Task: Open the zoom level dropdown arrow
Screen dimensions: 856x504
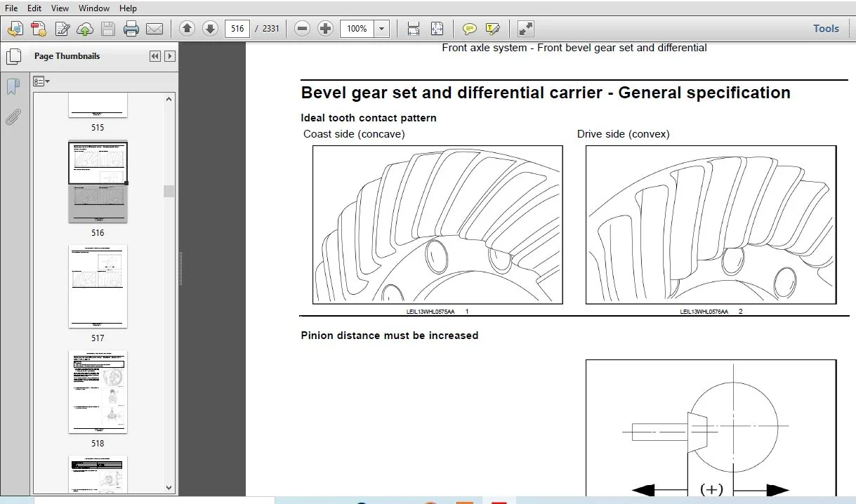Action: tap(382, 29)
